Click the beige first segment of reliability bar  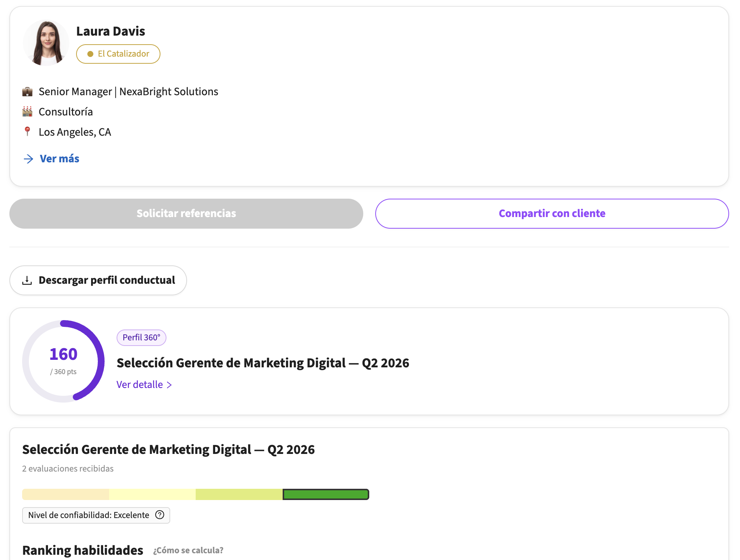[x=66, y=494]
